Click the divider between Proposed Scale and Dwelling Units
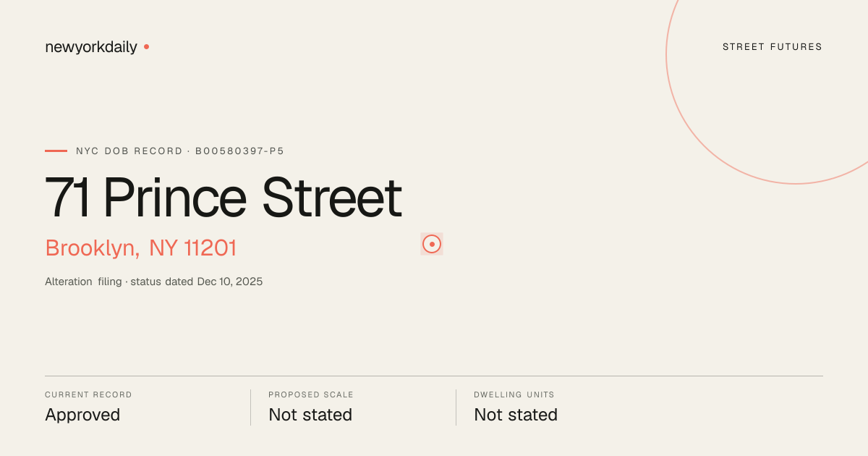This screenshot has width=868, height=456. pyautogui.click(x=456, y=408)
